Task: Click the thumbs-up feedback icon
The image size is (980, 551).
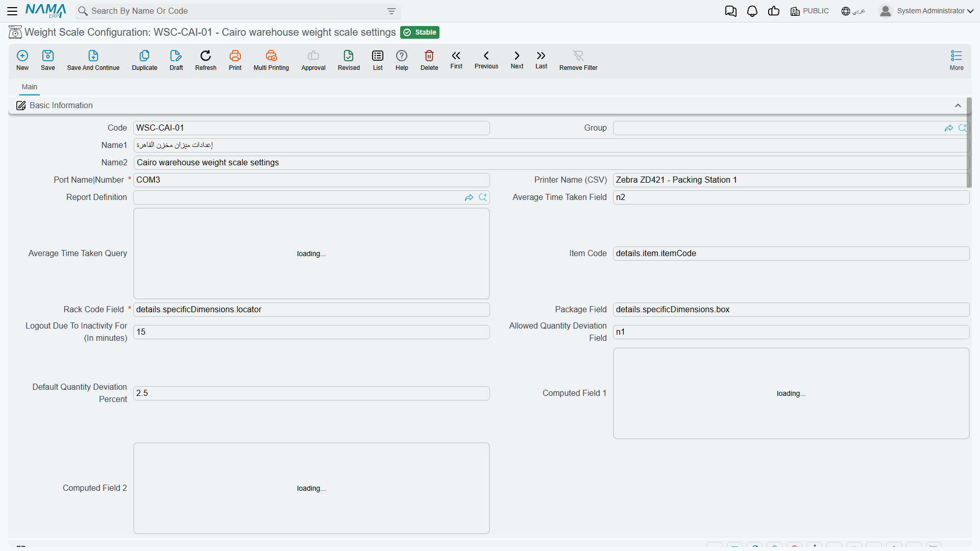Action: point(774,11)
